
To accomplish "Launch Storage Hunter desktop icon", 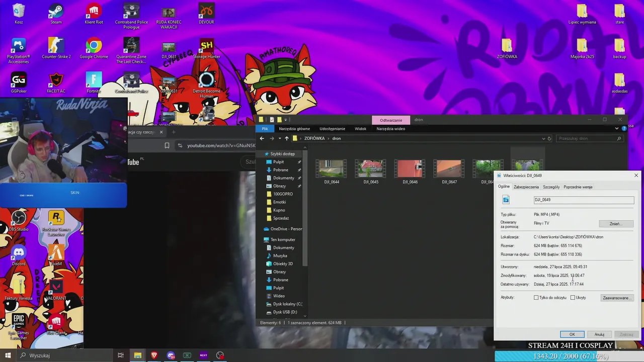I will [x=206, y=48].
